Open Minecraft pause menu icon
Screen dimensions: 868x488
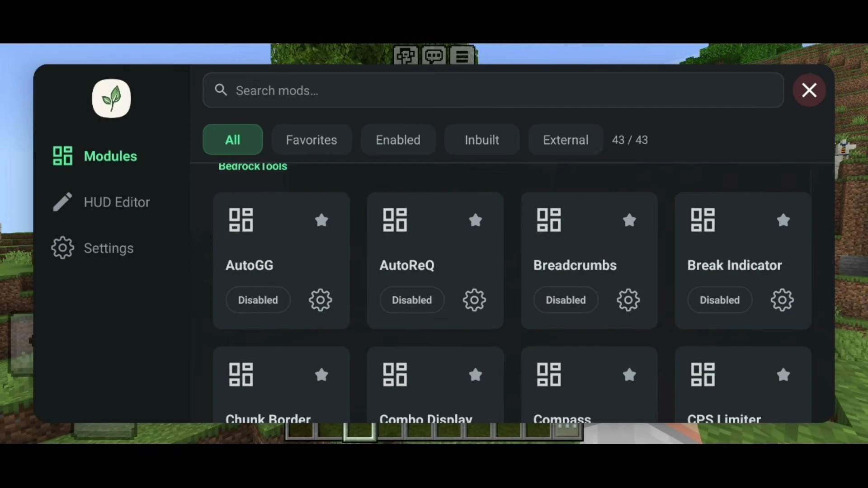pos(462,56)
